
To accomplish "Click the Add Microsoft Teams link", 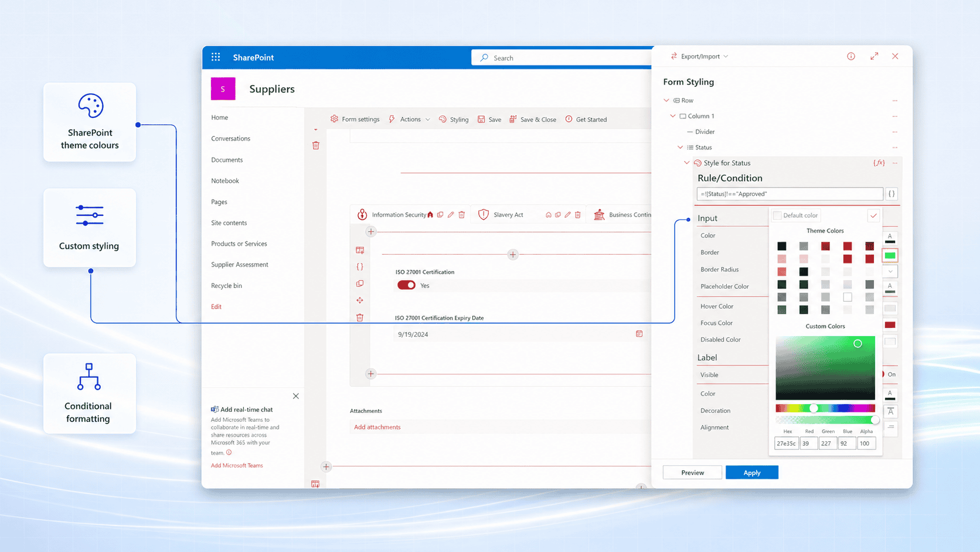I will (237, 466).
